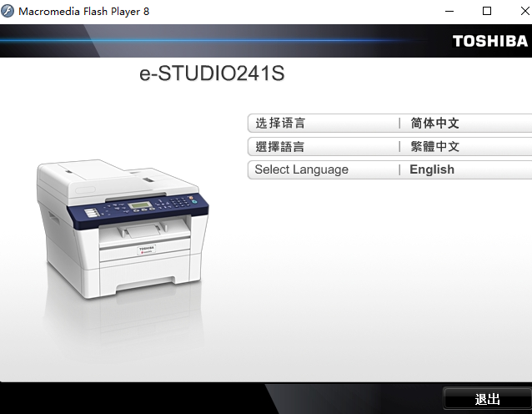Choose the English language option
This screenshot has width=532, height=414.
[390, 169]
